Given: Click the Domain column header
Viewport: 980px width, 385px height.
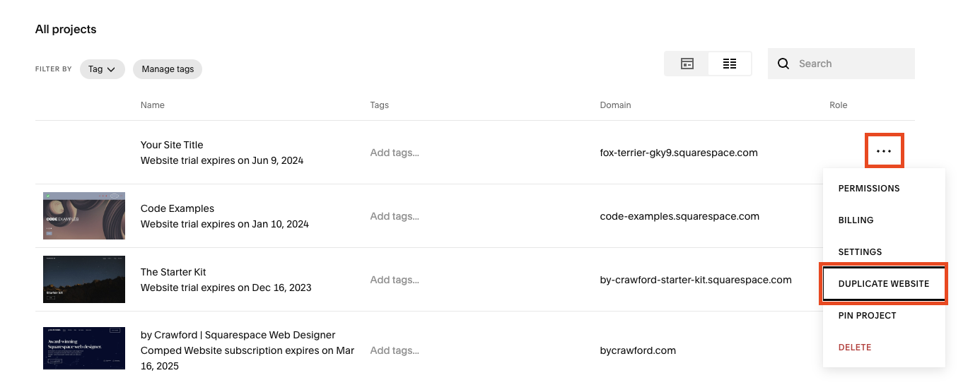Looking at the screenshot, I should (615, 105).
